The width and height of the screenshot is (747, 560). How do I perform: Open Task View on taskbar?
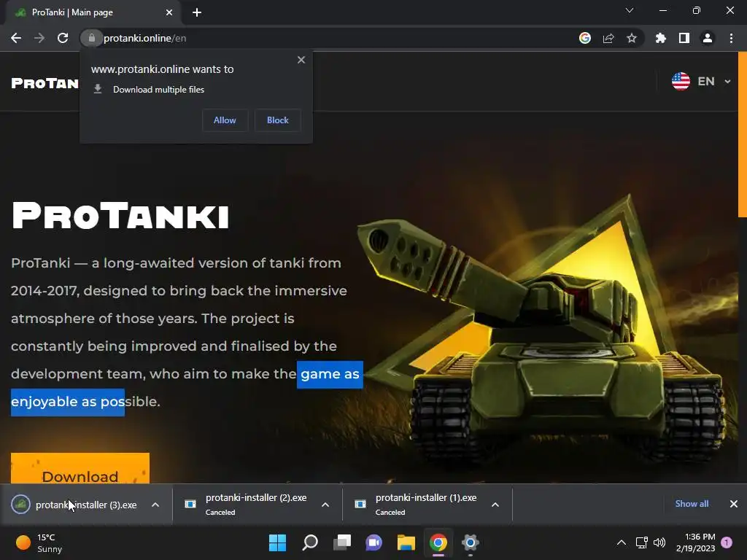[x=342, y=542]
